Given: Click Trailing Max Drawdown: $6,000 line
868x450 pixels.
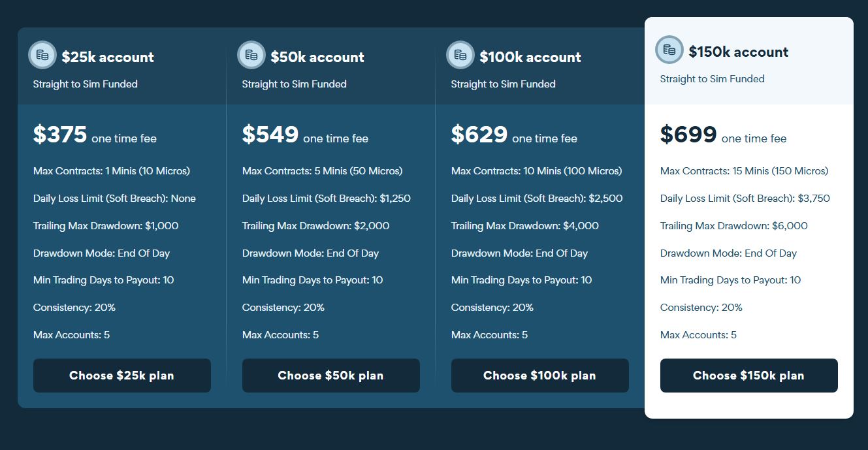Looking at the screenshot, I should pos(734,226).
